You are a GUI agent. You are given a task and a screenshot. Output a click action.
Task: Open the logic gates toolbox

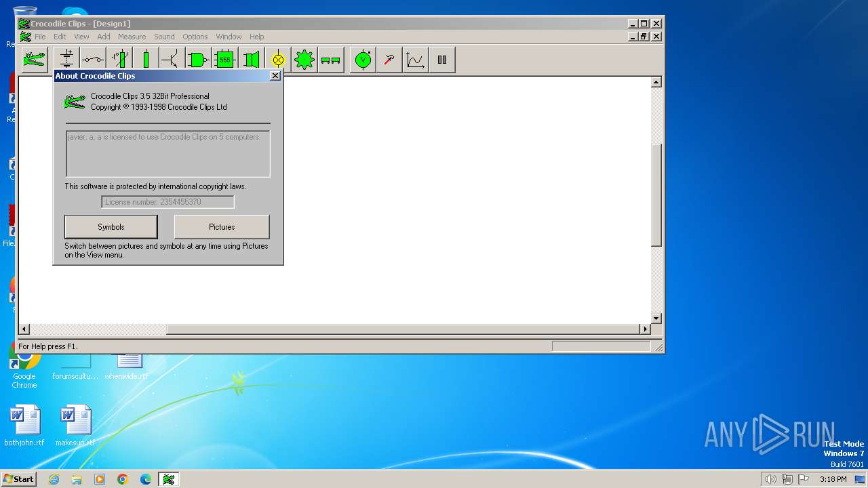199,60
